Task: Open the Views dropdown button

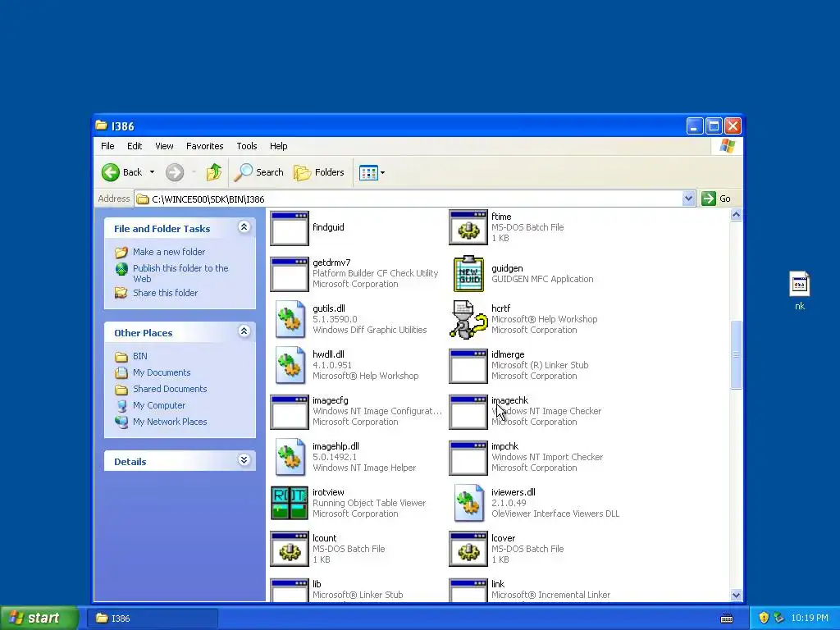Action: point(372,172)
